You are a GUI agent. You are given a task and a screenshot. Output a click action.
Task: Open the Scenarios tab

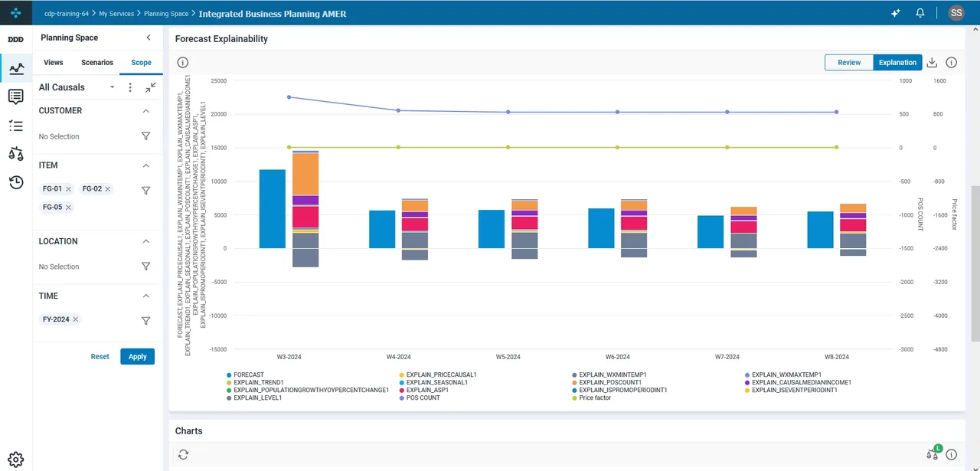pos(97,63)
